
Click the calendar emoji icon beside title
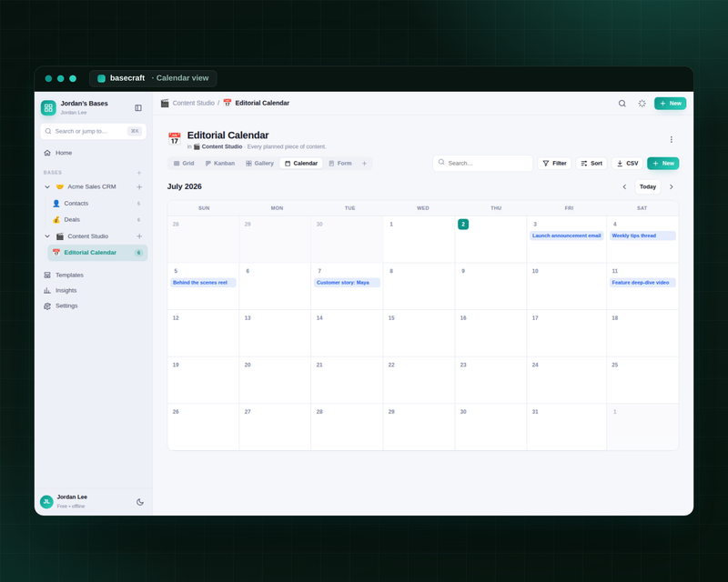pyautogui.click(x=175, y=139)
